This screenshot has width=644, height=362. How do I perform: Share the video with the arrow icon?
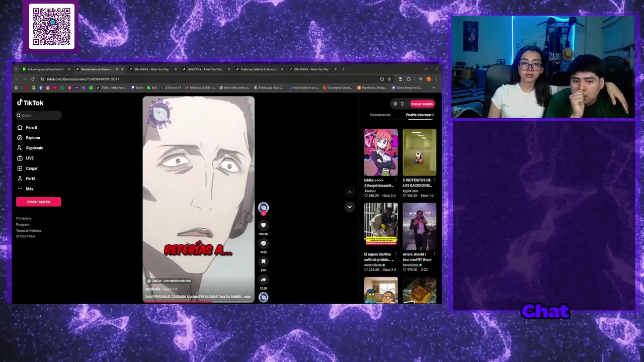coord(263,280)
